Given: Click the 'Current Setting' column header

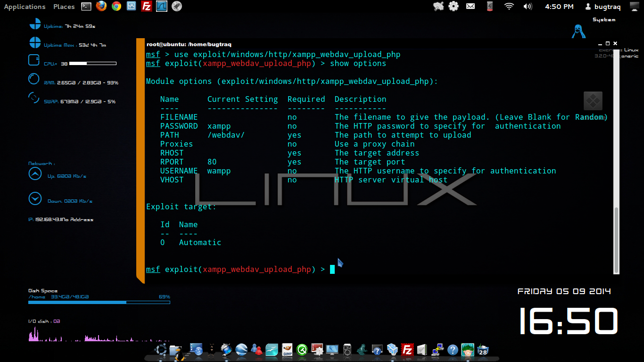Looking at the screenshot, I should coord(243,99).
